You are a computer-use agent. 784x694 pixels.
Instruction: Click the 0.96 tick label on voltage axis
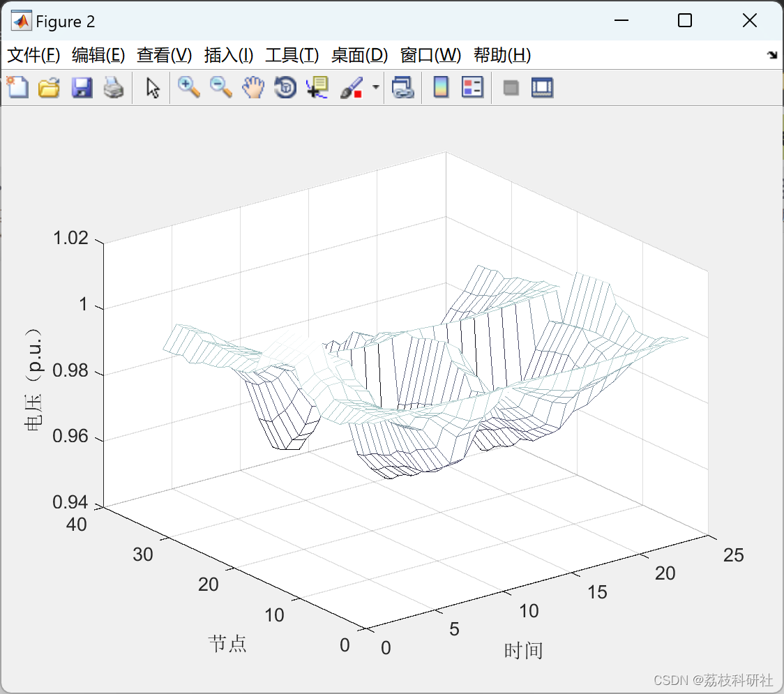70,436
